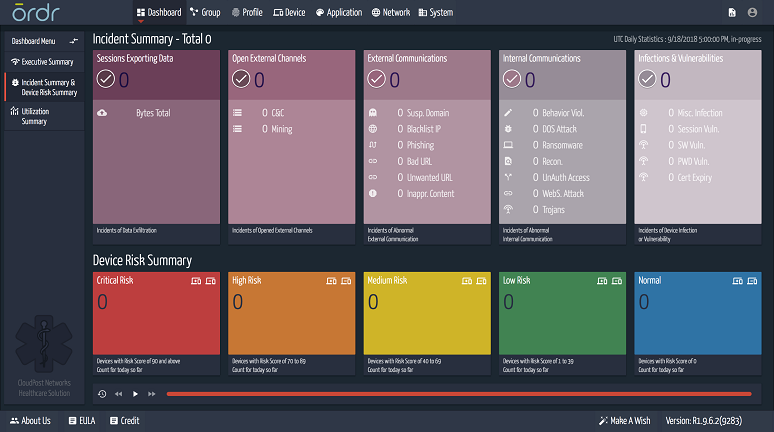This screenshot has height=432, width=774.
Task: Open the EULA link in footer
Action: point(81,421)
